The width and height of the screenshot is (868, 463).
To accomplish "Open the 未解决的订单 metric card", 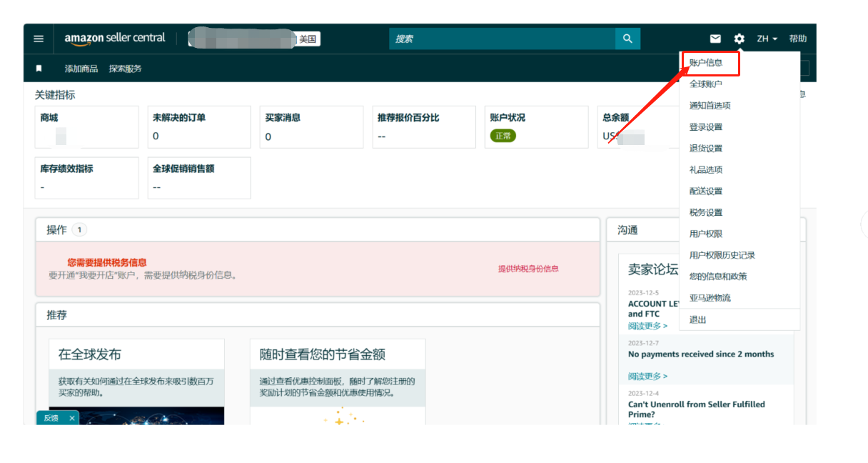I will point(199,127).
